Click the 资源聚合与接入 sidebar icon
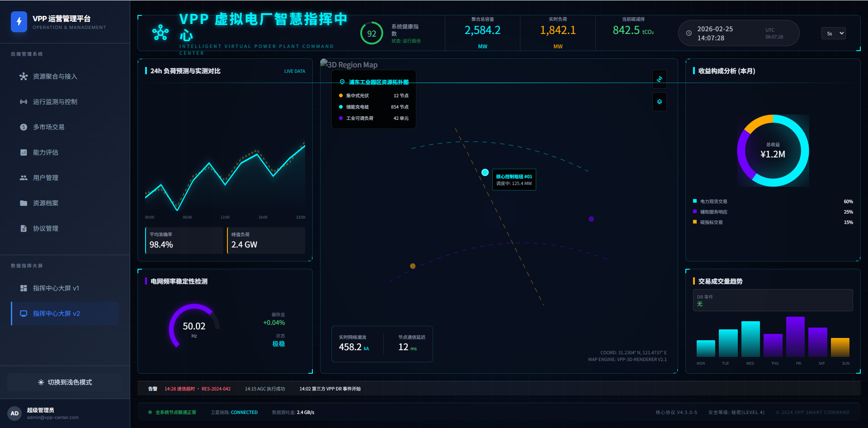Image resolution: width=868 pixels, height=428 pixels. [24, 76]
